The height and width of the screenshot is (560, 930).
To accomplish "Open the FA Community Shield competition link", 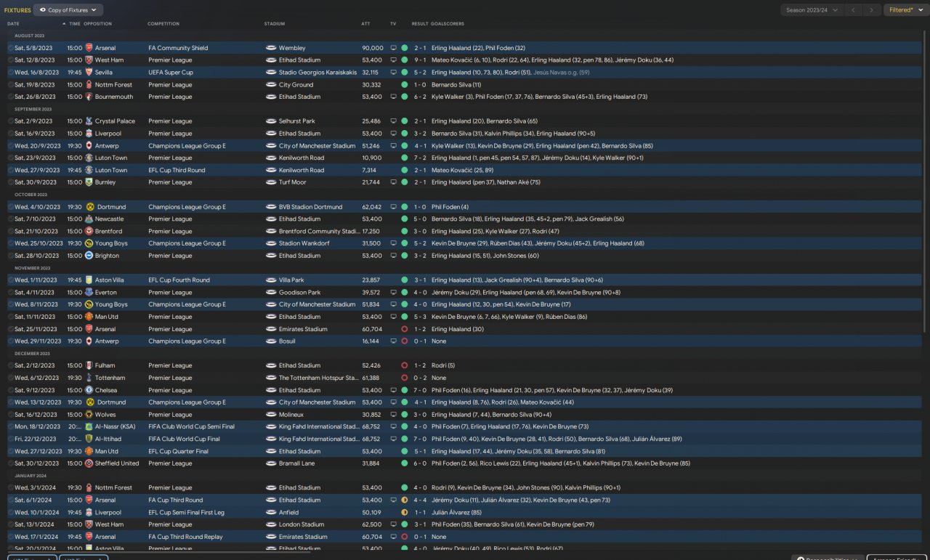I will (x=178, y=48).
